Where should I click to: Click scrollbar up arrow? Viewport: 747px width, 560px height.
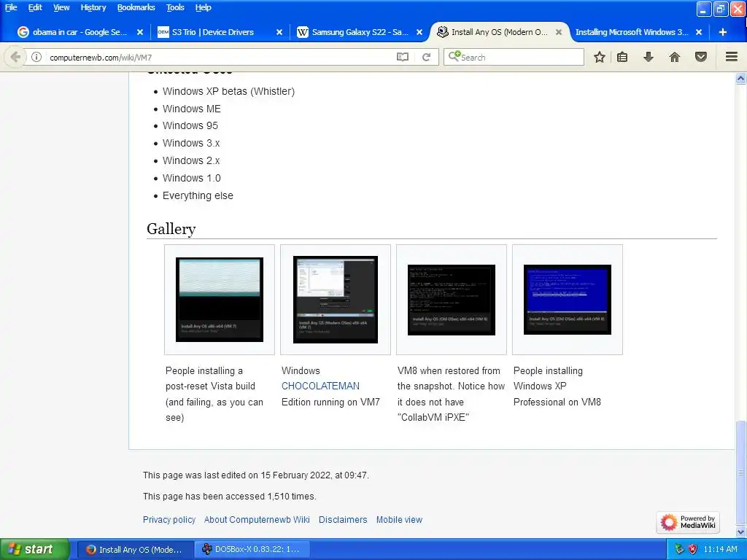coord(741,79)
